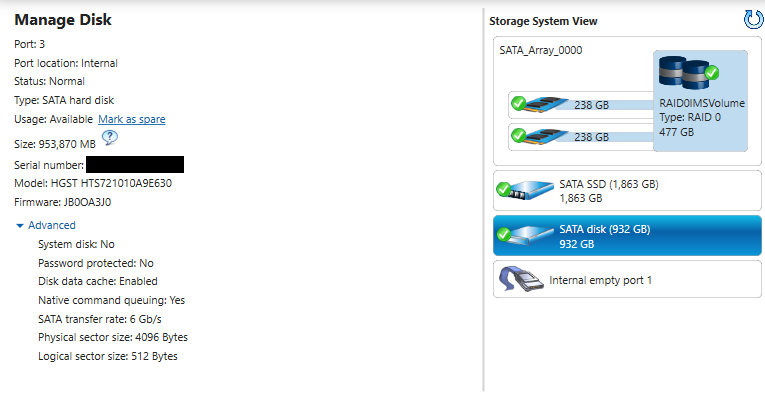
Task: Click the refresh icon in Storage System View
Action: coord(753,20)
